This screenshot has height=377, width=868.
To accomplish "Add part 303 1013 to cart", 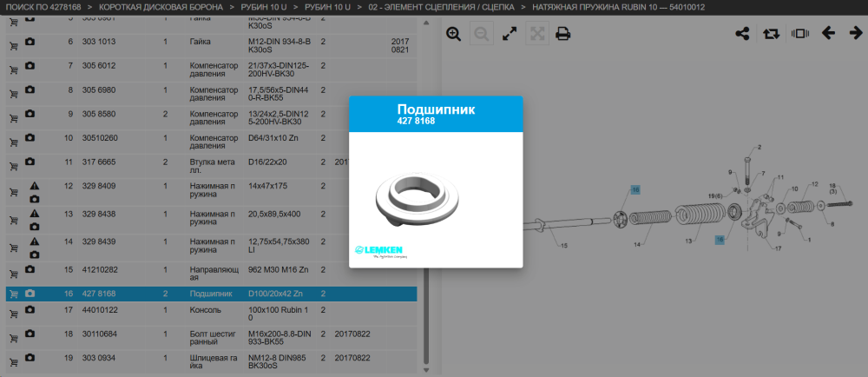I will point(13,46).
